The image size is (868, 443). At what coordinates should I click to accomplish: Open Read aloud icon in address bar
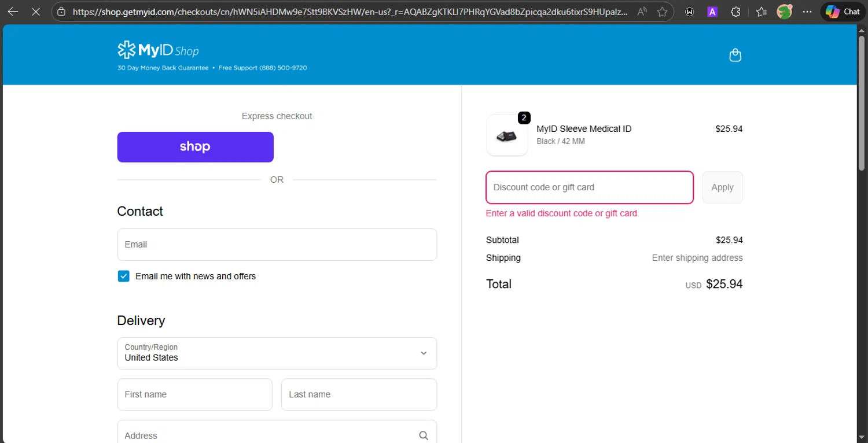pyautogui.click(x=642, y=12)
